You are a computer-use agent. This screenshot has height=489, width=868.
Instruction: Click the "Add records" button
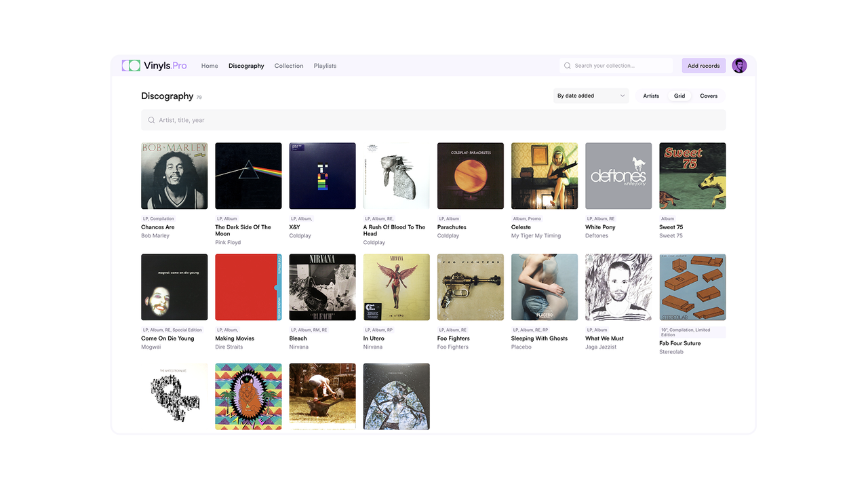703,65
